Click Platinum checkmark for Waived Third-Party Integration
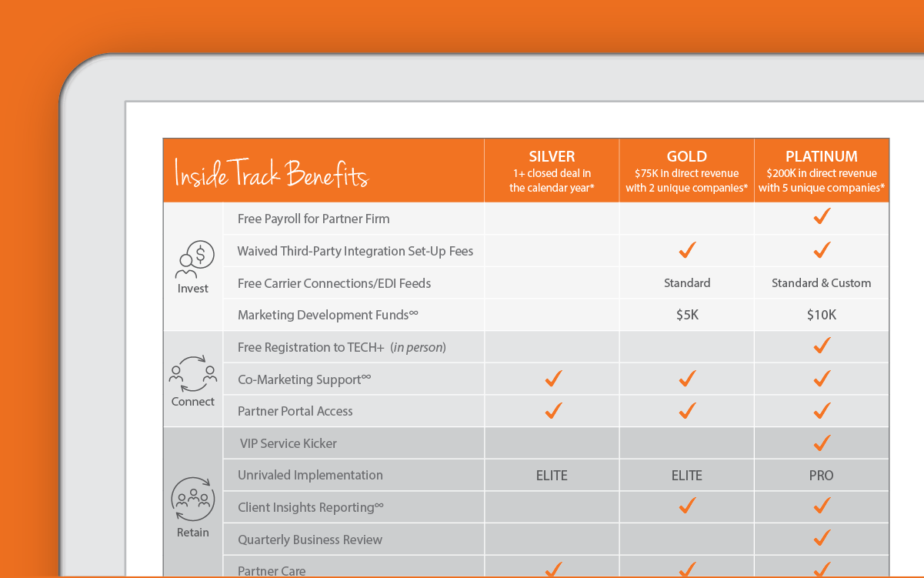This screenshot has height=578, width=924. [x=822, y=250]
